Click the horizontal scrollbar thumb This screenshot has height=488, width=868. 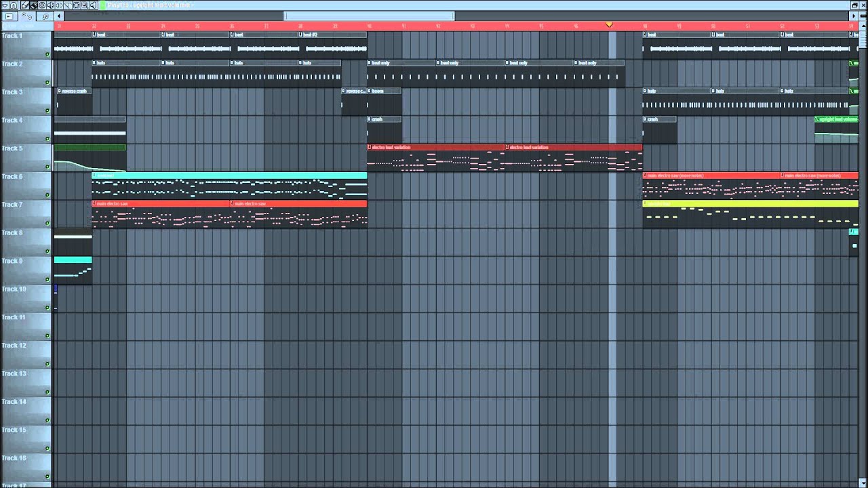coord(369,16)
